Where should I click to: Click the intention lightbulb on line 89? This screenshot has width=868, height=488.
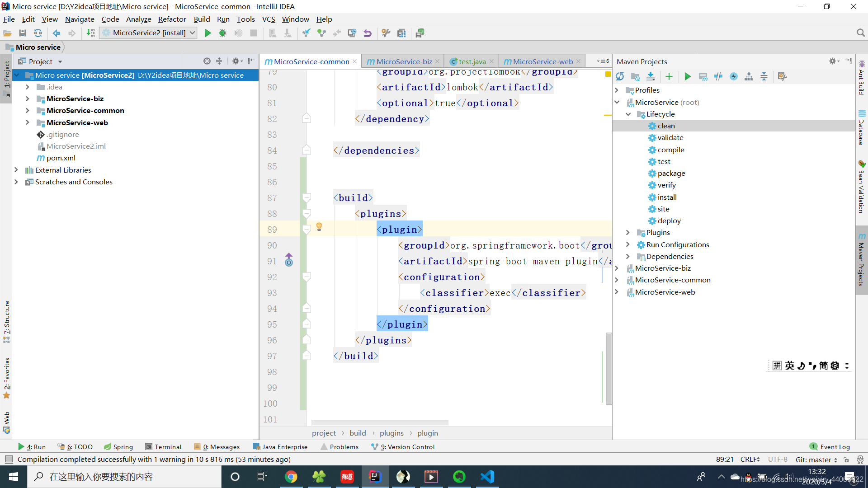[319, 227]
